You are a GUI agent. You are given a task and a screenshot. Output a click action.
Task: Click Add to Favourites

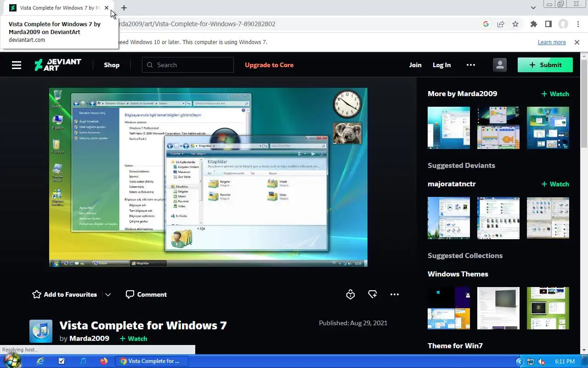(x=64, y=294)
